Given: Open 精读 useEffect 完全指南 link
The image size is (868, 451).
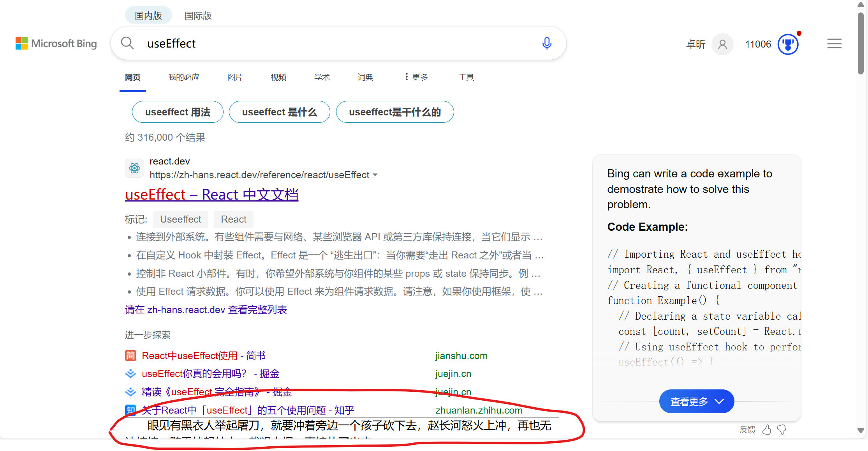Looking at the screenshot, I should (217, 392).
